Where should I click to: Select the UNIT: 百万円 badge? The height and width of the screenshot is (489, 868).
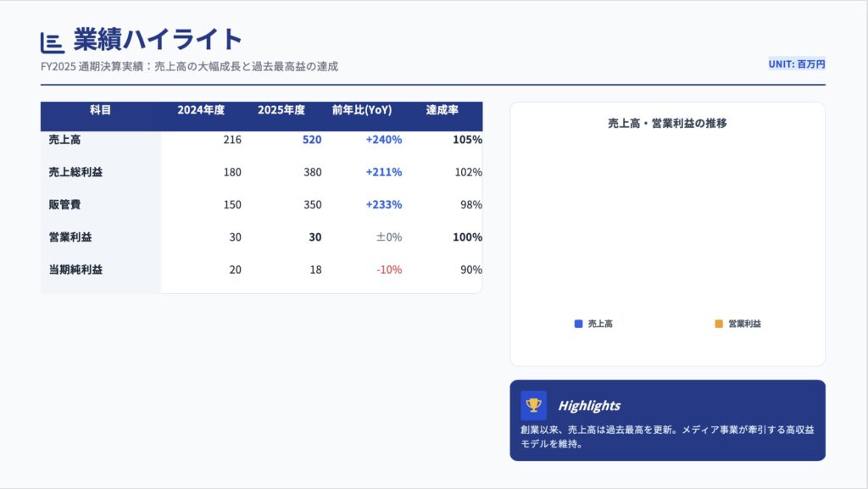click(796, 64)
